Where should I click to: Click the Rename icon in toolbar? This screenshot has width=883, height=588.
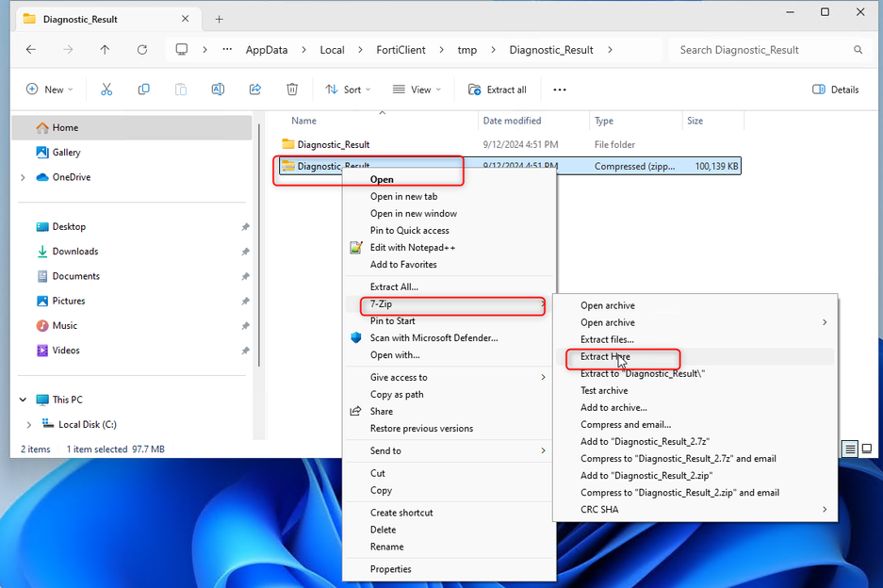coord(218,90)
